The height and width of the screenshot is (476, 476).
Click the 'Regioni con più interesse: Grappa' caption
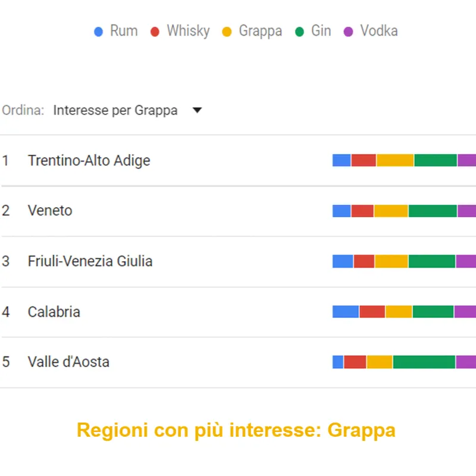(x=236, y=430)
